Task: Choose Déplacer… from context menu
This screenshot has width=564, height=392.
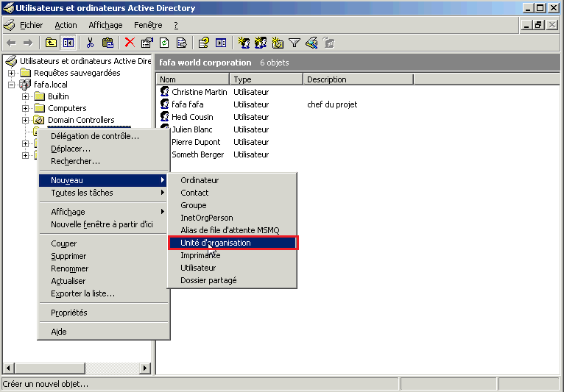Action: pyautogui.click(x=104, y=149)
